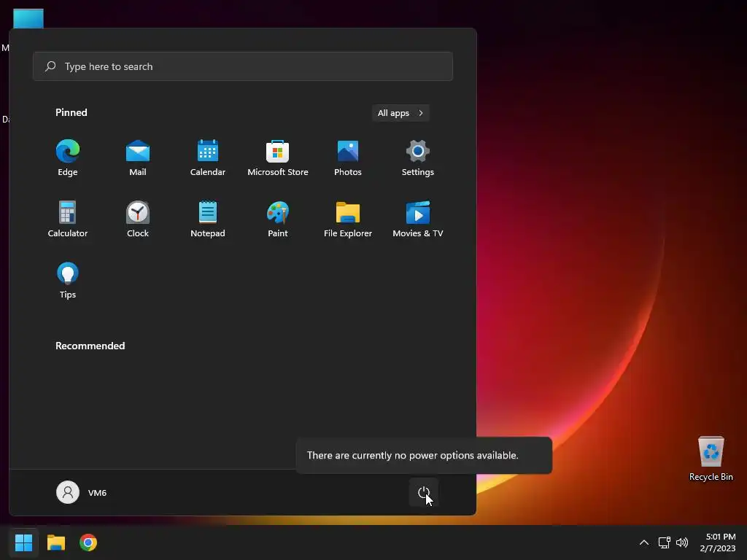This screenshot has width=747, height=560.
Task: Launch the Calculator app
Action: (68, 219)
